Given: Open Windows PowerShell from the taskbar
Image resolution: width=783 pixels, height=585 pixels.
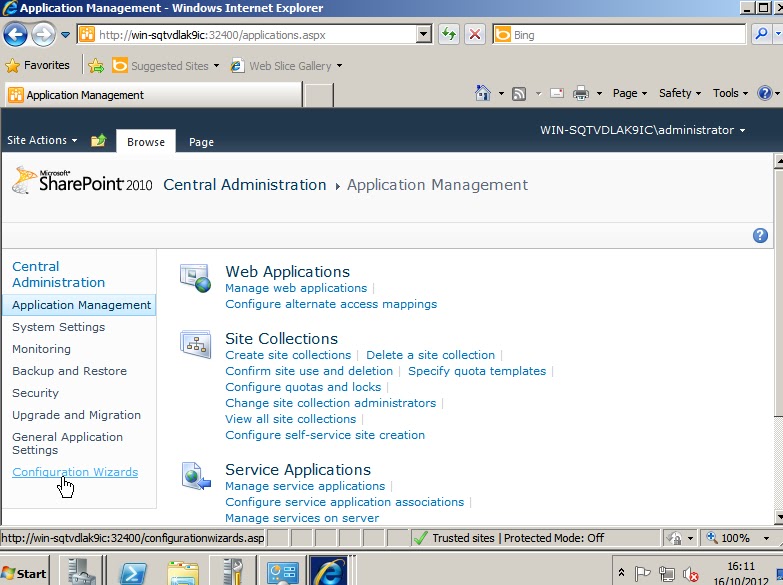Looking at the screenshot, I should coord(132,573).
